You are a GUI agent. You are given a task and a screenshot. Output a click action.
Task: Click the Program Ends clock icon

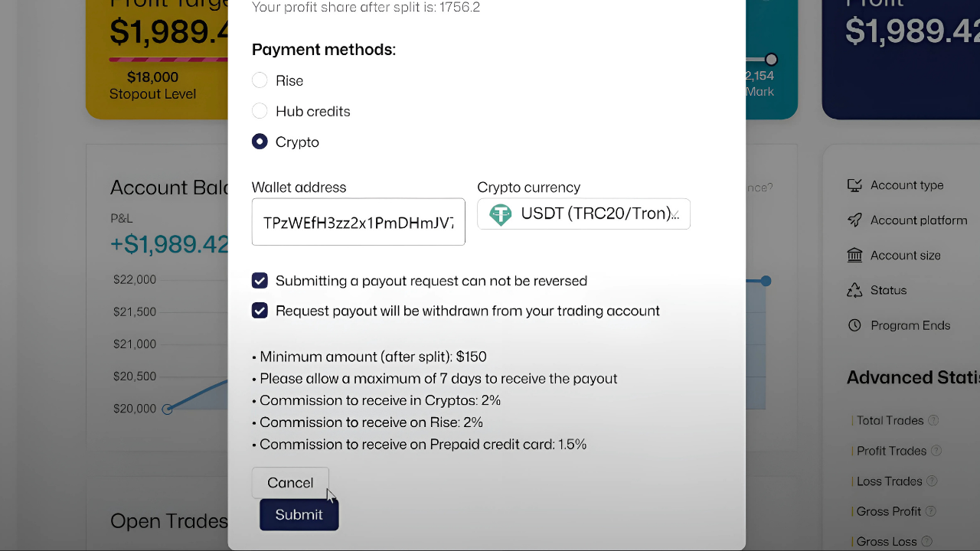[854, 325]
